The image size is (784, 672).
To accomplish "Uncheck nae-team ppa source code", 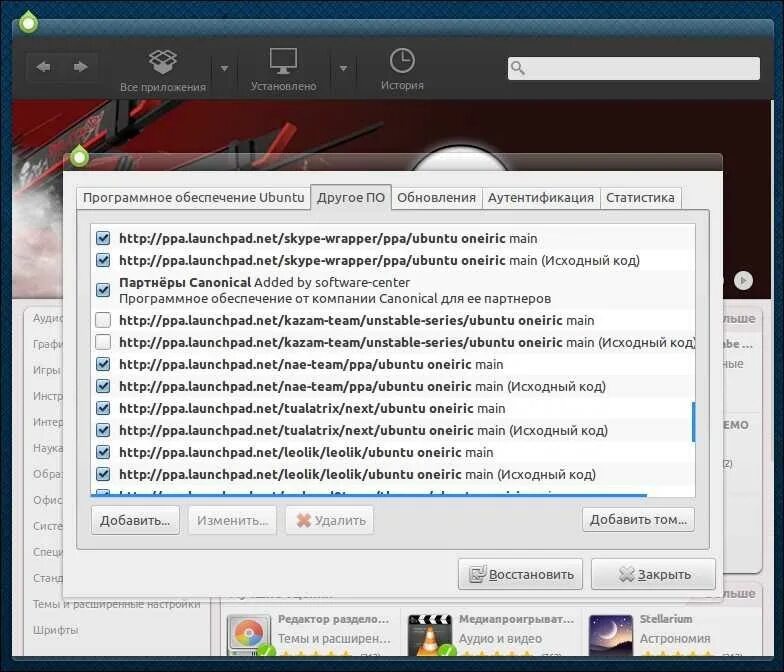I will (x=103, y=386).
